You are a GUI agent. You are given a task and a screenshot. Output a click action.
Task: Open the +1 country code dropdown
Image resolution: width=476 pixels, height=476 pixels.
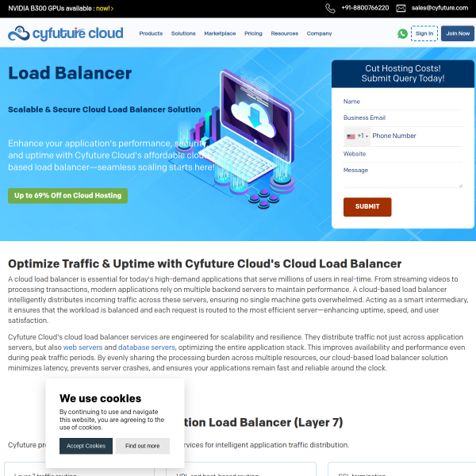(x=357, y=136)
